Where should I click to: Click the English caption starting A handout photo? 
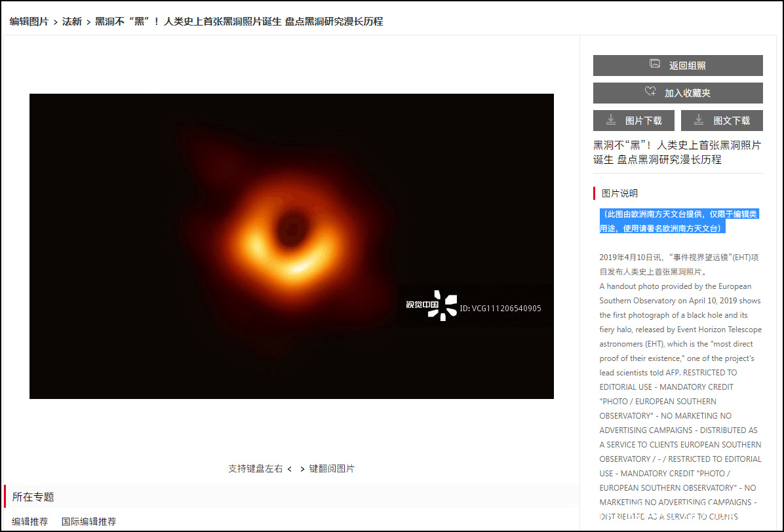(680, 402)
